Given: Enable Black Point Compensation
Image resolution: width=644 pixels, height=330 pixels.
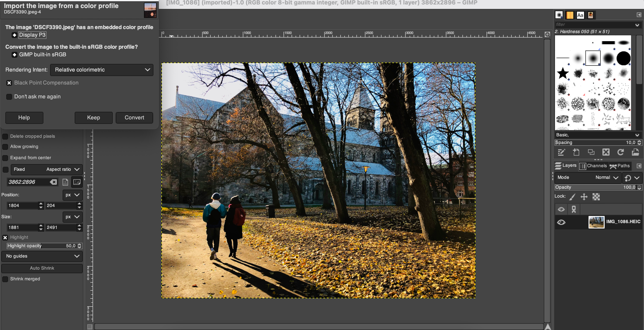Looking at the screenshot, I should pos(9,83).
